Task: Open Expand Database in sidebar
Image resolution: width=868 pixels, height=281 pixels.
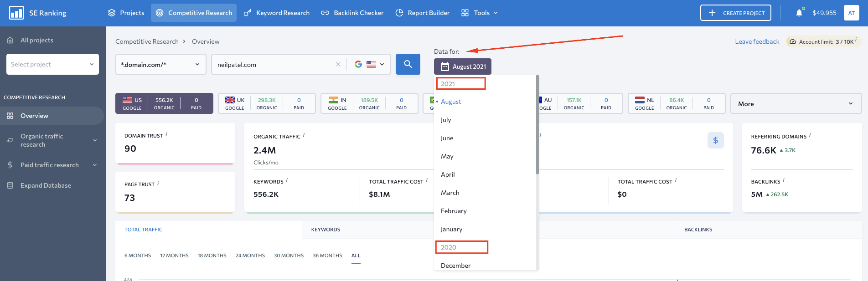Action: coord(46,185)
